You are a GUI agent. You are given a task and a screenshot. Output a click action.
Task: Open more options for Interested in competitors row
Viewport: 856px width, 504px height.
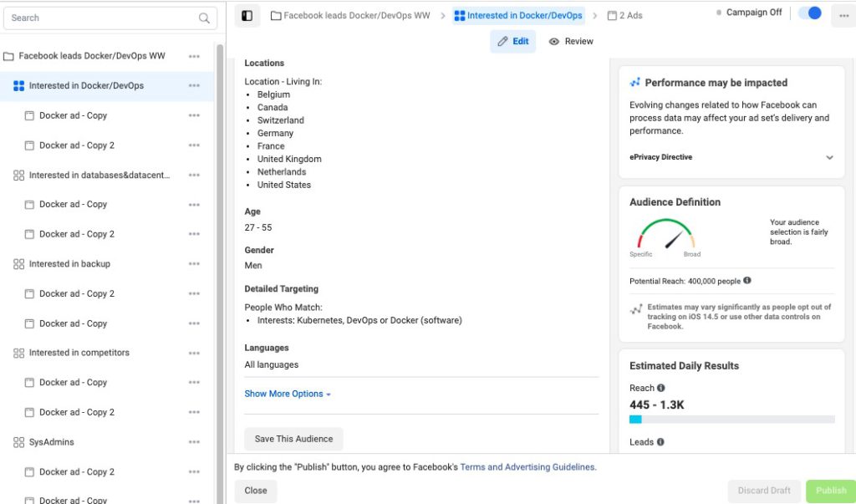click(x=194, y=354)
